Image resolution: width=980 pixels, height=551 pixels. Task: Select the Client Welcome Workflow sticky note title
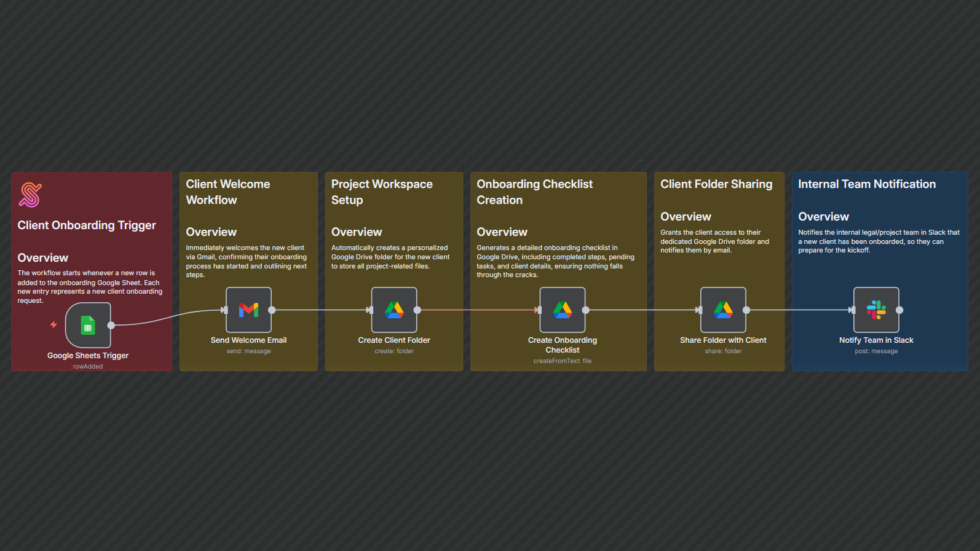[x=227, y=192]
